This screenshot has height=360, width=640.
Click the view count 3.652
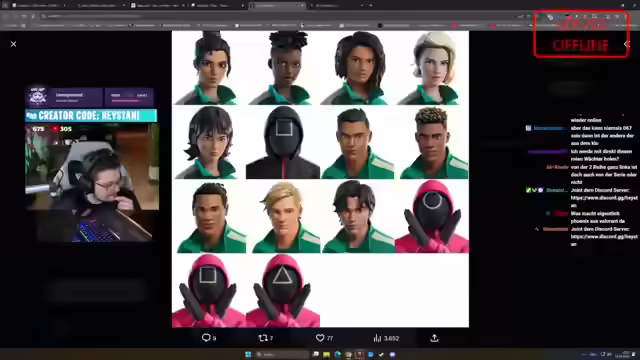[391, 338]
